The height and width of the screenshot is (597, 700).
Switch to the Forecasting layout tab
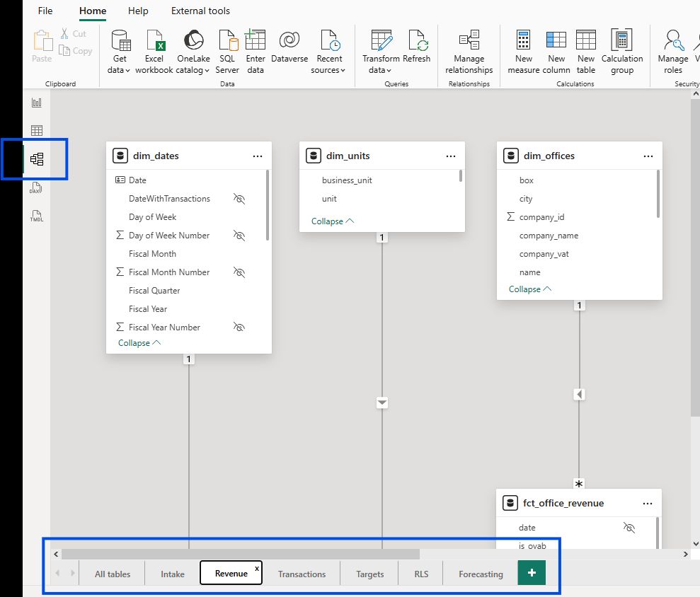(481, 574)
